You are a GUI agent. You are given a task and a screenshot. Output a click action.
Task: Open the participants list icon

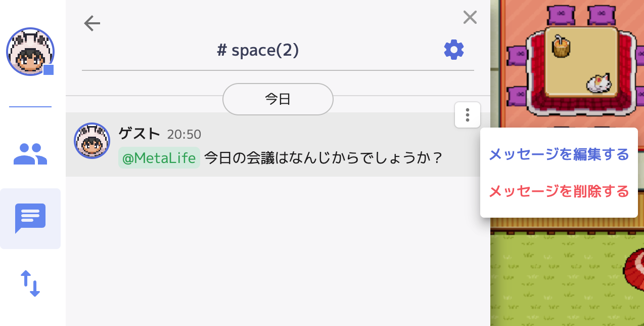point(30,154)
